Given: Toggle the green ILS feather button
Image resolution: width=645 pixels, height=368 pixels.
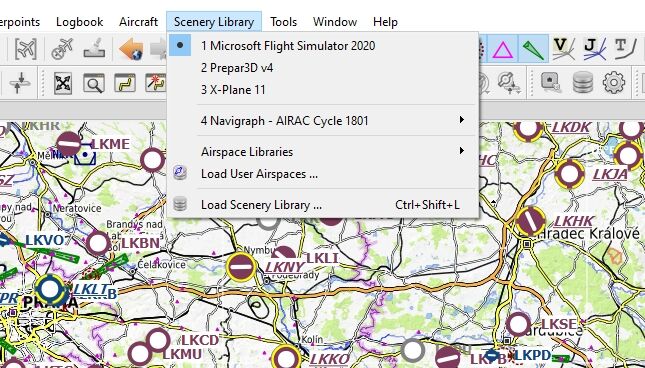Looking at the screenshot, I should coord(533,50).
